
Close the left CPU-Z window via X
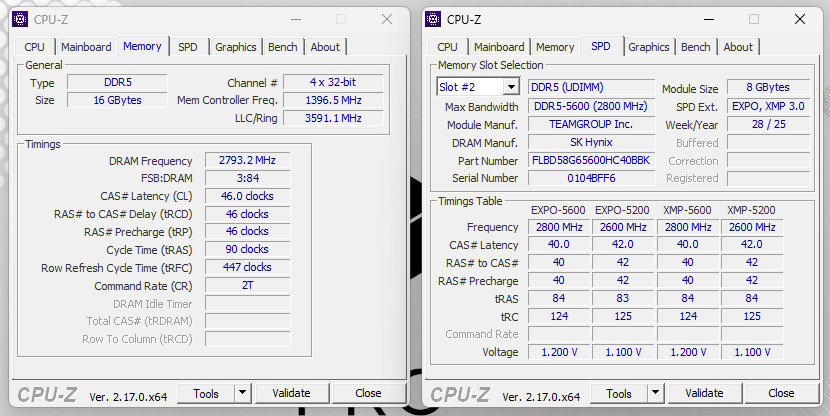pyautogui.click(x=387, y=20)
